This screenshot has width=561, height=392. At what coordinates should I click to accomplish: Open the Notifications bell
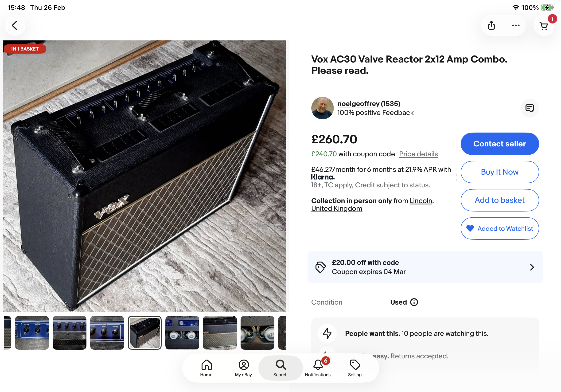(318, 368)
